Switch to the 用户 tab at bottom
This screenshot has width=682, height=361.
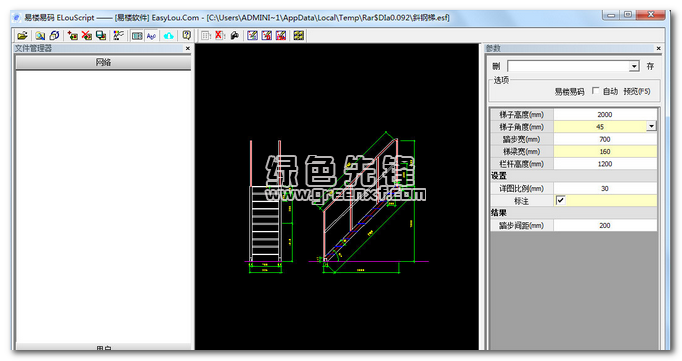pos(104,347)
